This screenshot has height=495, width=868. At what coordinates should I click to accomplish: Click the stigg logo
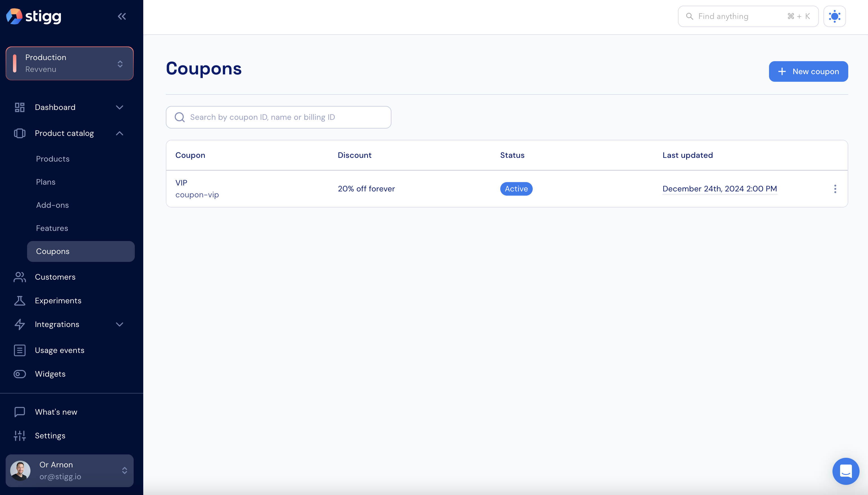pyautogui.click(x=34, y=16)
